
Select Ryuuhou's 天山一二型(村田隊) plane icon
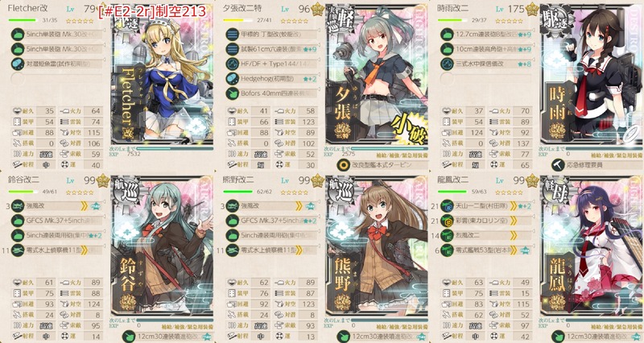[447, 206]
